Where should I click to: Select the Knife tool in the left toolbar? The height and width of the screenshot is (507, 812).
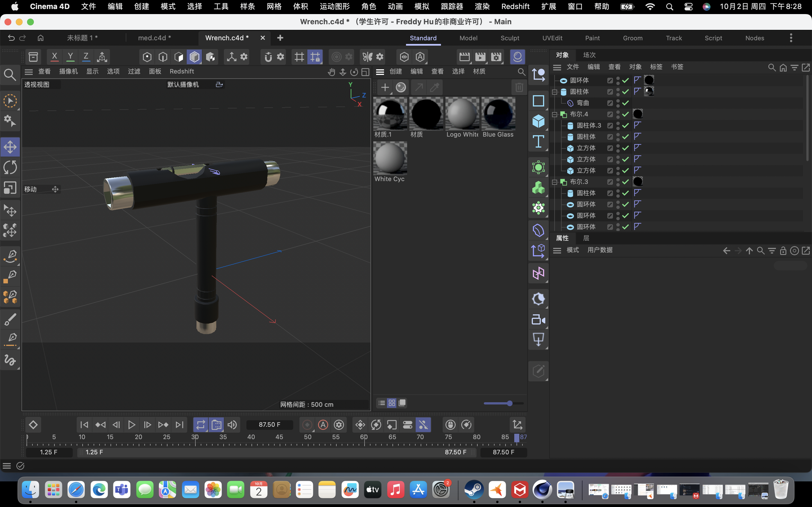[x=10, y=319]
